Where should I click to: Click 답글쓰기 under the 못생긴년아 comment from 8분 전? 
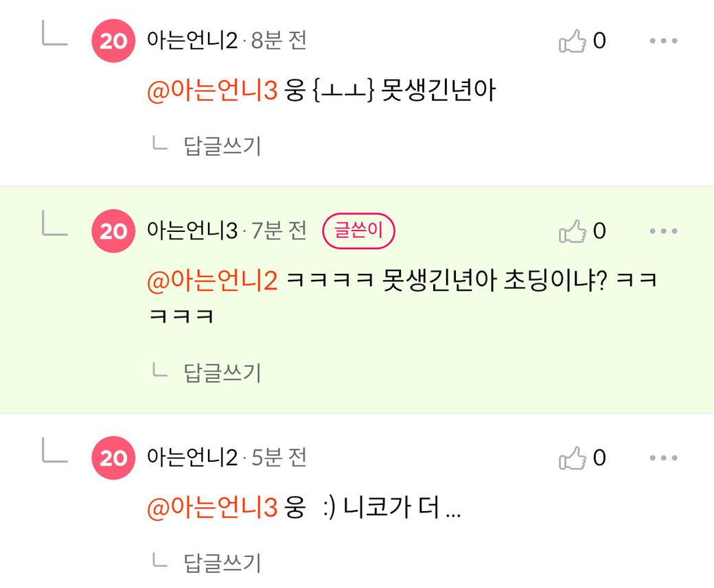(x=222, y=145)
